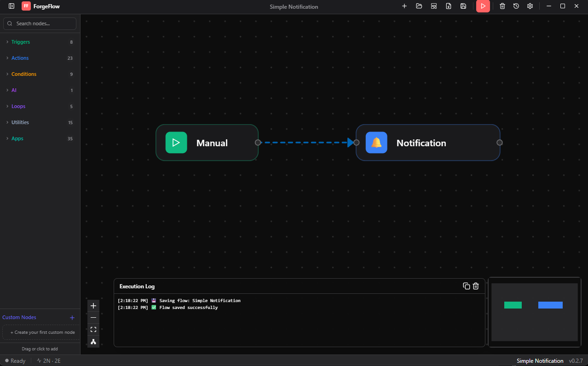Expand the Conditions category

click(x=24, y=74)
